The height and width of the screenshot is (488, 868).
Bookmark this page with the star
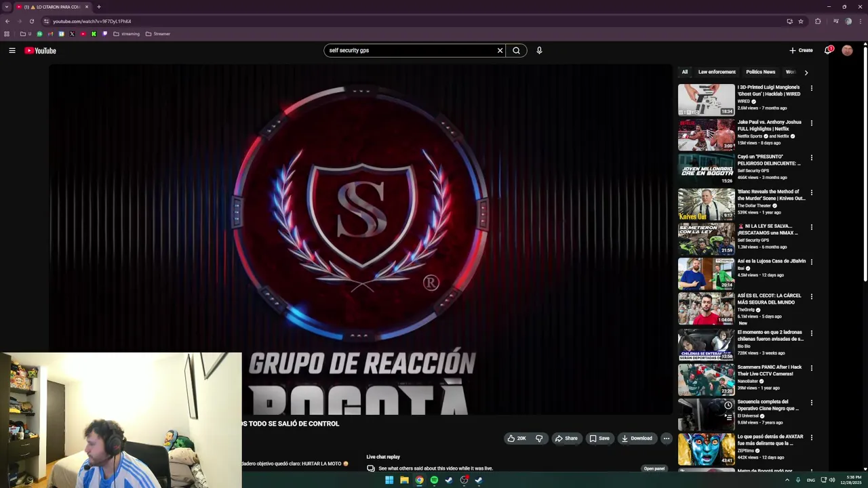click(800, 21)
